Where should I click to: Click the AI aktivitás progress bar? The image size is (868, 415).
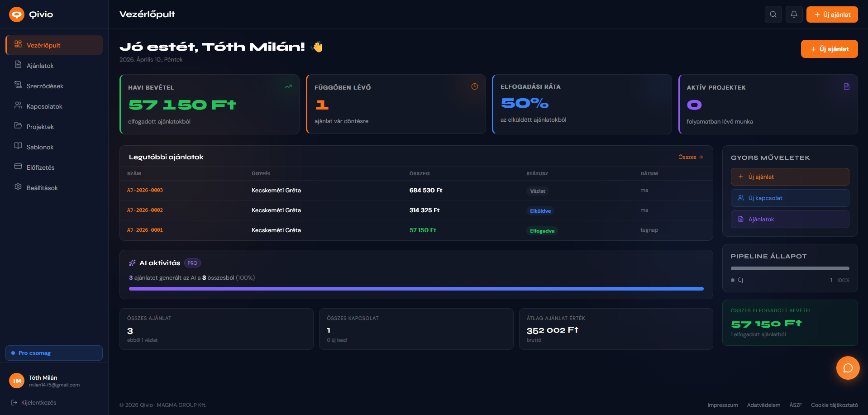coord(416,288)
